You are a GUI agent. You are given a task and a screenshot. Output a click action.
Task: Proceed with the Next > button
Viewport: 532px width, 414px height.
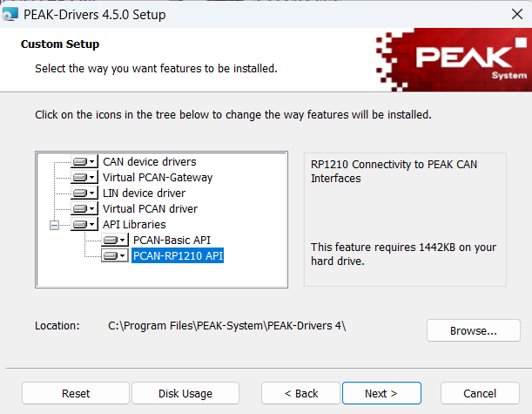(381, 393)
